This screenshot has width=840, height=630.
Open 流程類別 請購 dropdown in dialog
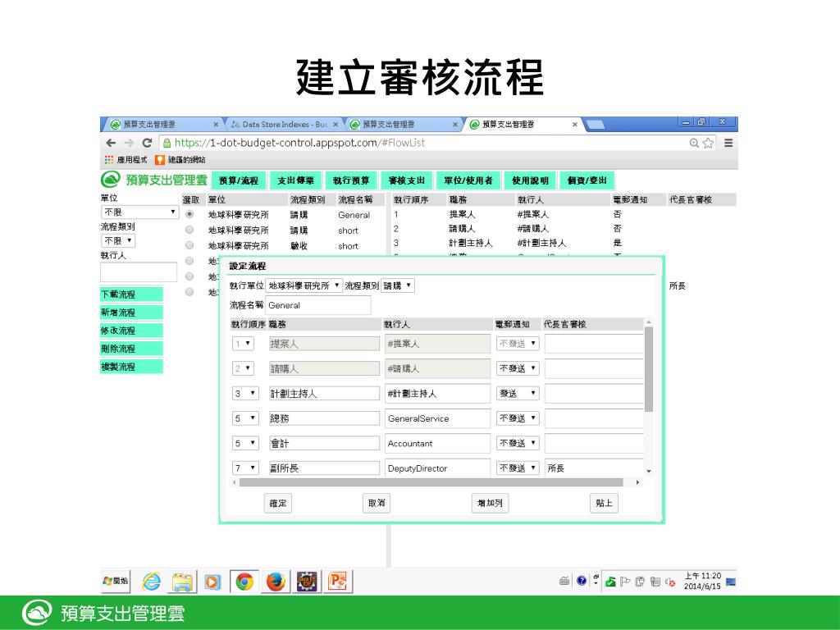398,285
